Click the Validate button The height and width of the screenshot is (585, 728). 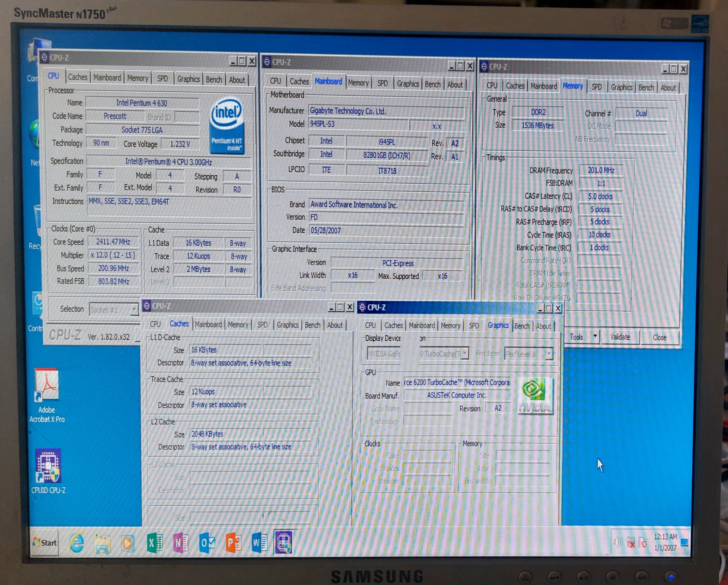point(620,337)
